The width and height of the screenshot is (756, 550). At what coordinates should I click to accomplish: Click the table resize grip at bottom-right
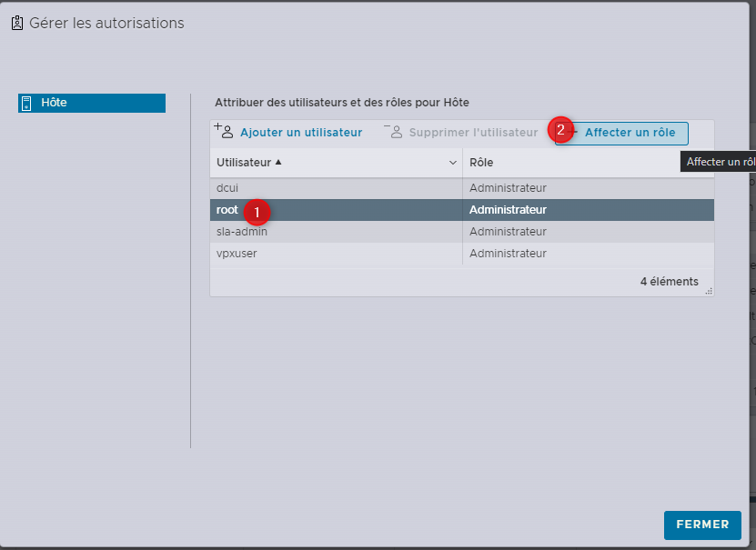[x=708, y=291]
